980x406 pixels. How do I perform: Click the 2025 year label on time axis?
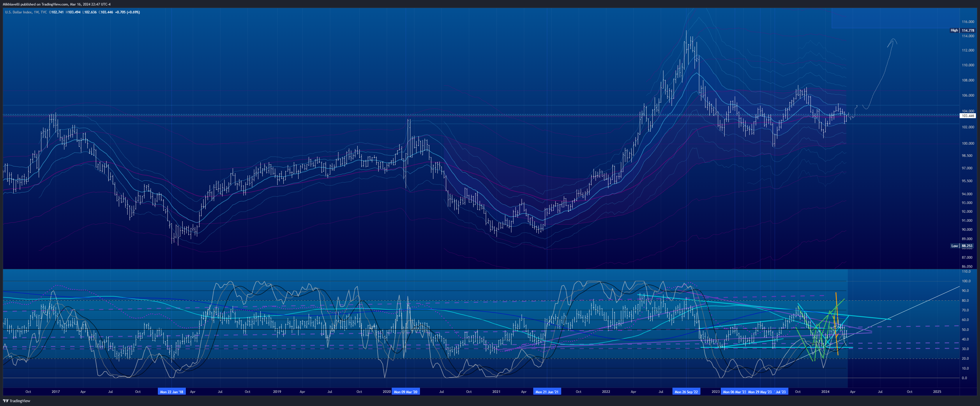937,391
